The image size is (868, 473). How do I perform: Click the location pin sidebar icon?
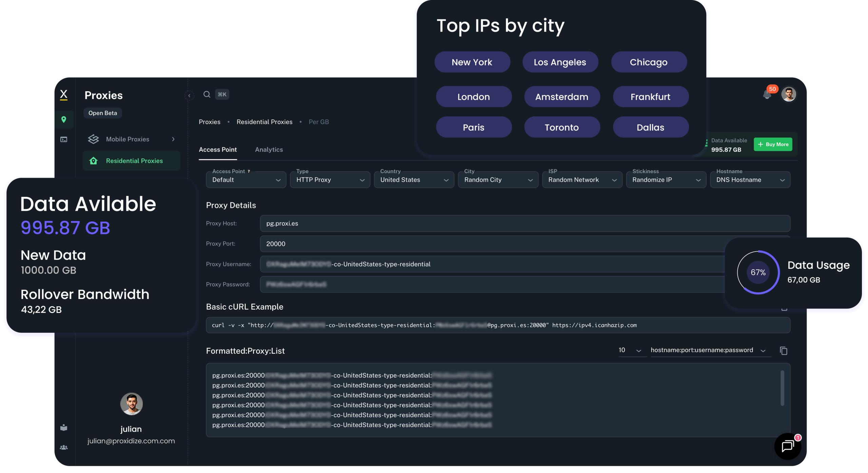point(64,119)
